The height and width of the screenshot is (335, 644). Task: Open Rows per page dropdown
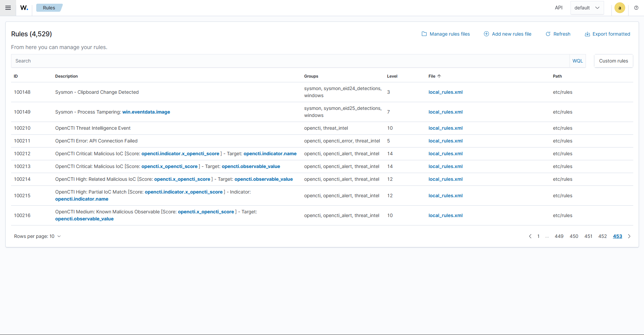[37, 236]
